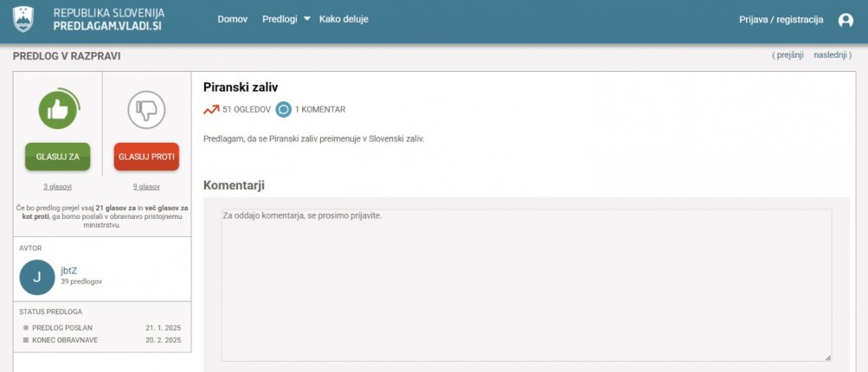Screen dimensions: 868x372
Task: Click the Slovenian coat of arms logo
Action: pos(23,19)
